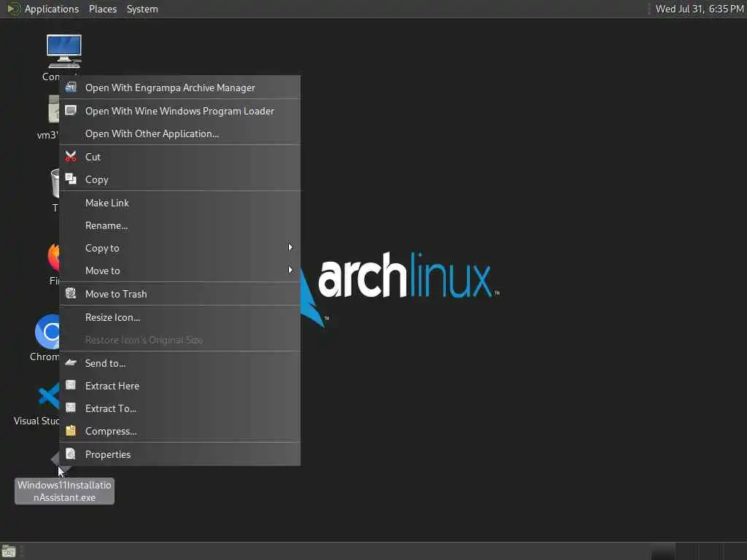Click the Properties document icon

click(71, 454)
